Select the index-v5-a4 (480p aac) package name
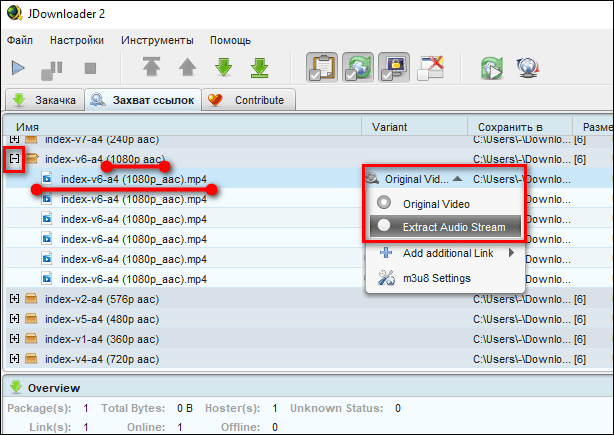 pyautogui.click(x=102, y=319)
